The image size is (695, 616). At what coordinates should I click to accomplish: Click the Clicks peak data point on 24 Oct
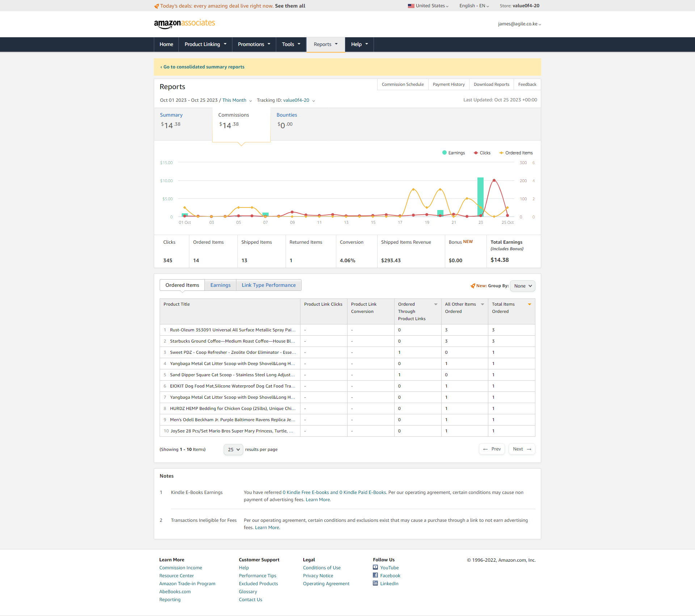[494, 180]
